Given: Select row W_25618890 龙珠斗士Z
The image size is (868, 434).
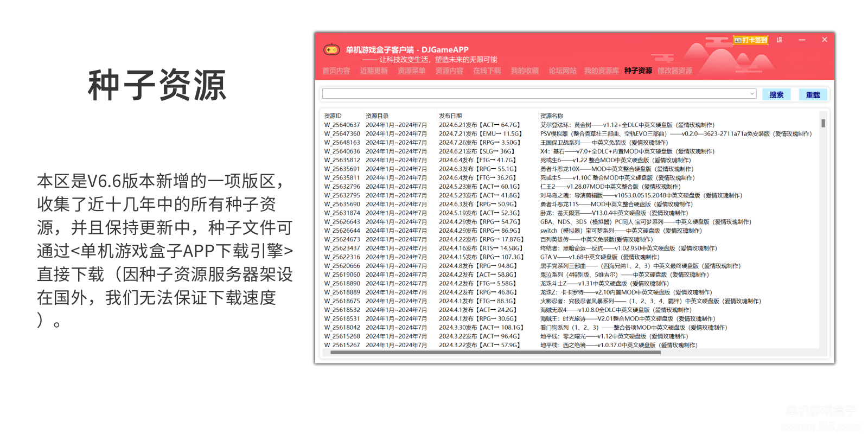Looking at the screenshot, I should pos(571,283).
